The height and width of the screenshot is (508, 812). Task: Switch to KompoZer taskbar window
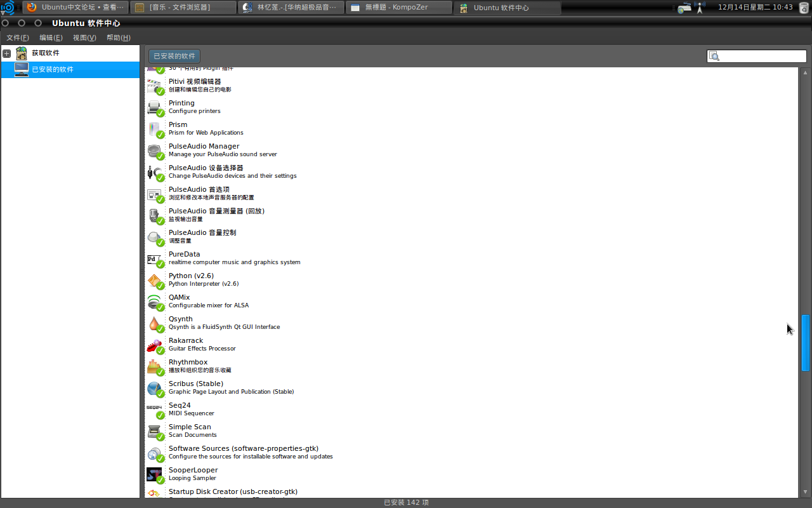[x=399, y=8]
